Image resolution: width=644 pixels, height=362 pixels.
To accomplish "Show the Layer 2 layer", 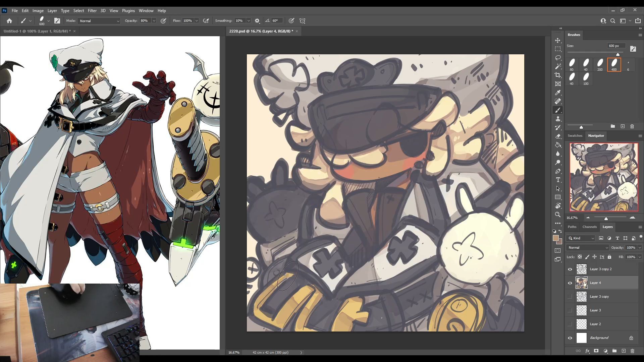I will pyautogui.click(x=570, y=324).
